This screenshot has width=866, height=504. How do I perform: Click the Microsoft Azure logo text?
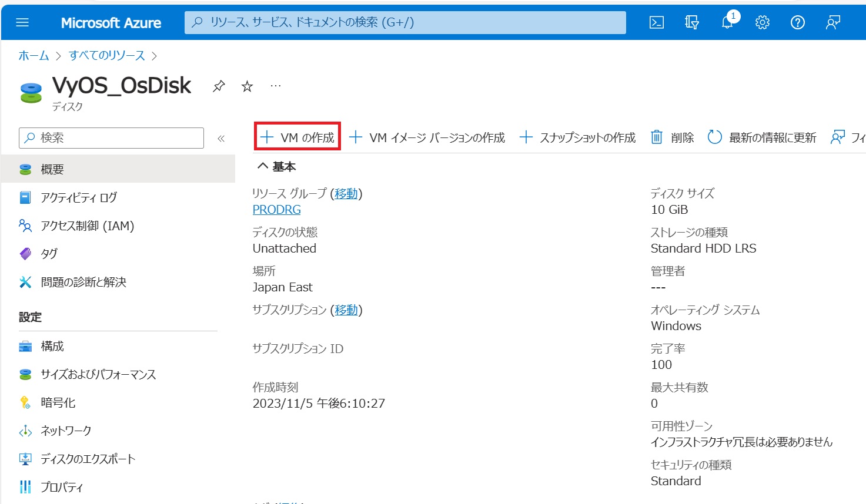(x=111, y=23)
